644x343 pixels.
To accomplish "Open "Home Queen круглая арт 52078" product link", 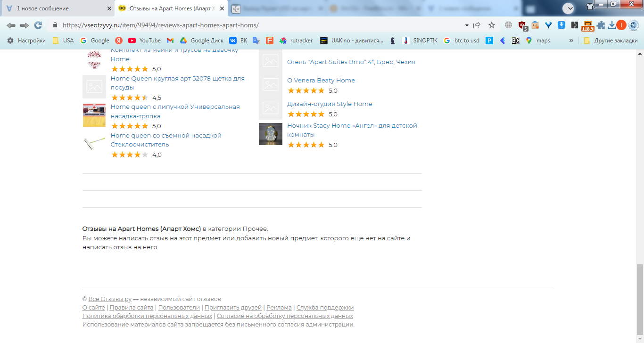I will (x=178, y=83).
